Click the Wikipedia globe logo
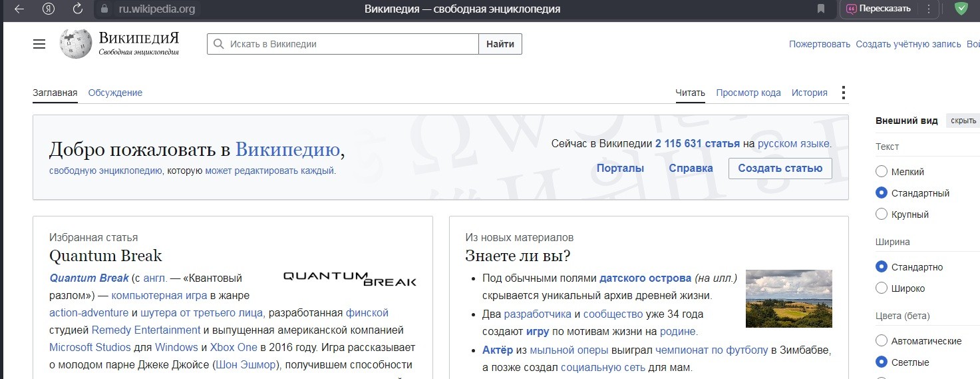The image size is (980, 379). click(75, 44)
